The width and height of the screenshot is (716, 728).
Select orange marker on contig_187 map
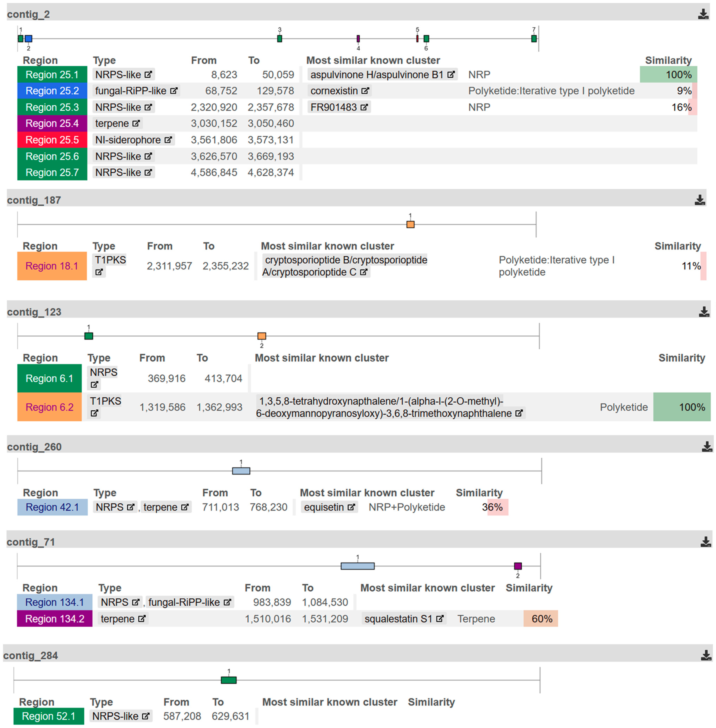(410, 225)
